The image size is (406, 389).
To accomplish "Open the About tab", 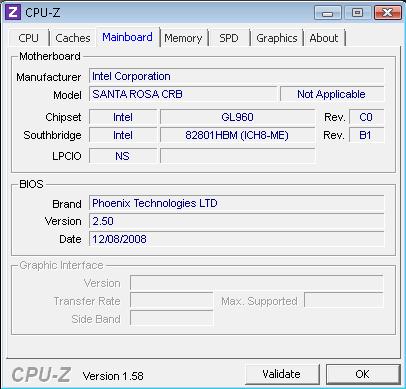I will 324,38.
